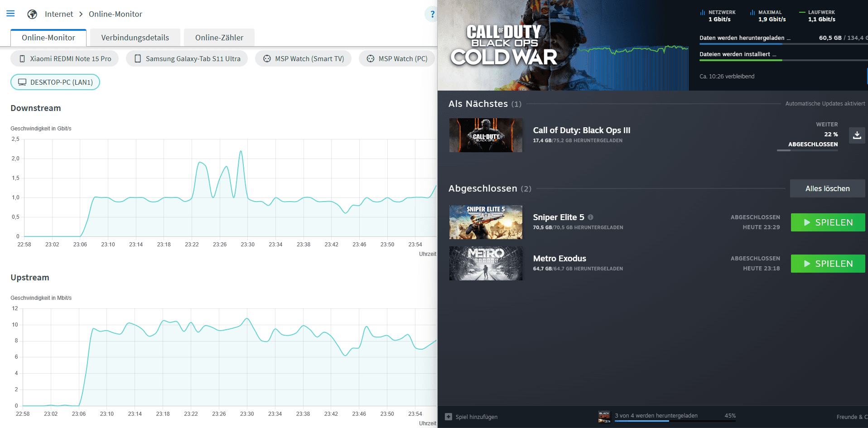Click the device icon of MSP Watch (PC)
This screenshot has height=428, width=868.
[x=371, y=59]
